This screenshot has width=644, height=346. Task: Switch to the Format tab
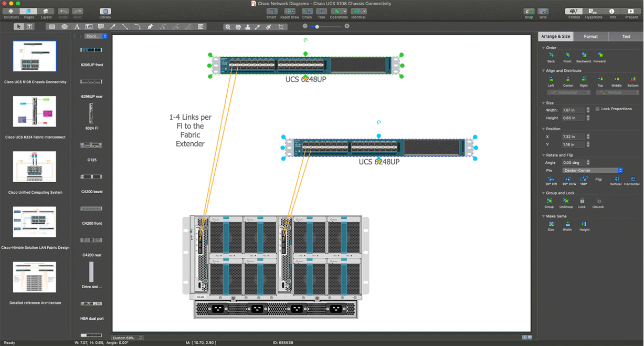[590, 36]
